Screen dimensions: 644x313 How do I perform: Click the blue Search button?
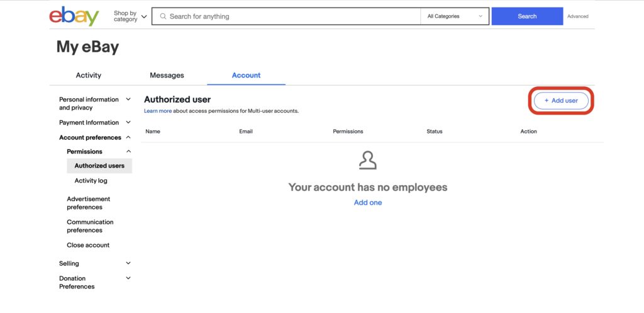[527, 16]
